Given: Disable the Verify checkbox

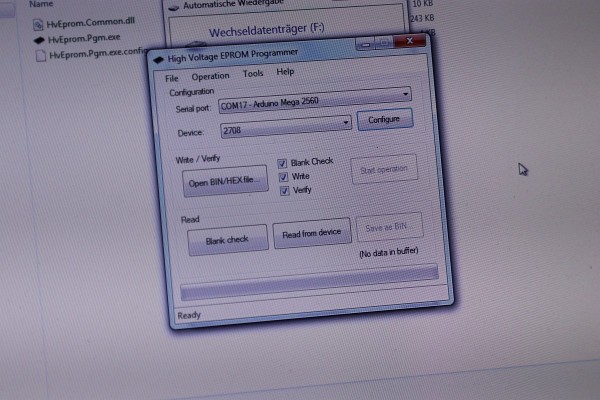Looking at the screenshot, I should tap(285, 189).
